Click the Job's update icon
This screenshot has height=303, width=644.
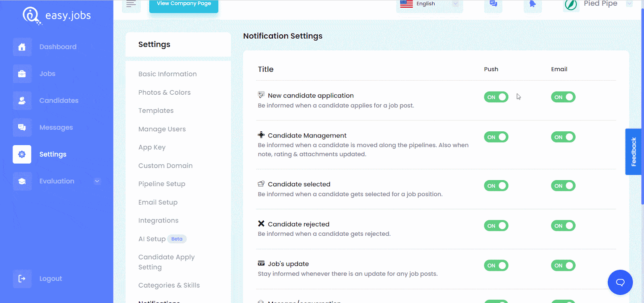point(261,264)
